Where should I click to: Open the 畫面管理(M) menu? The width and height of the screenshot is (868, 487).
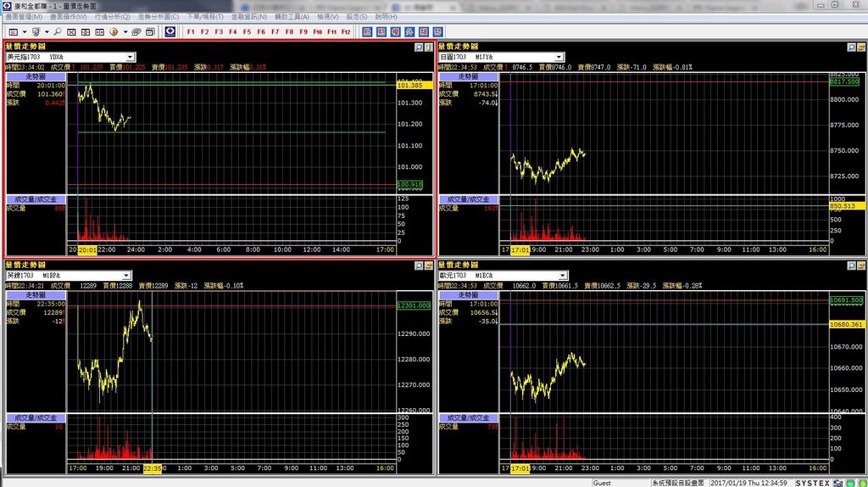25,17
